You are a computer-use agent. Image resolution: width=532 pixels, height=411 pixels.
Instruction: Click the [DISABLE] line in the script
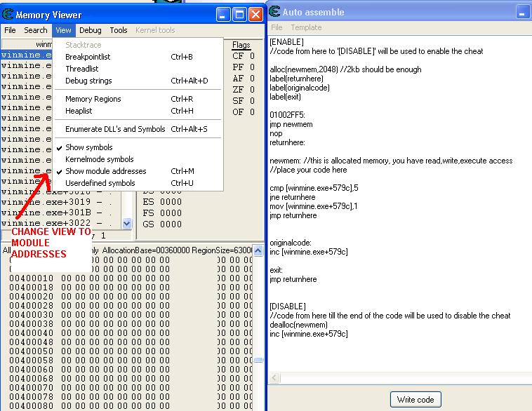pyautogui.click(x=288, y=306)
